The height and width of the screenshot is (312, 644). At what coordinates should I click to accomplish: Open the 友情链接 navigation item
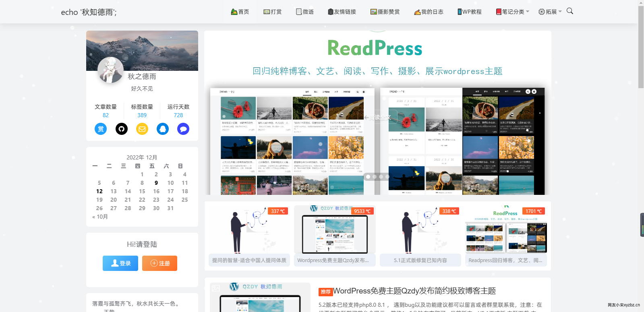click(342, 12)
